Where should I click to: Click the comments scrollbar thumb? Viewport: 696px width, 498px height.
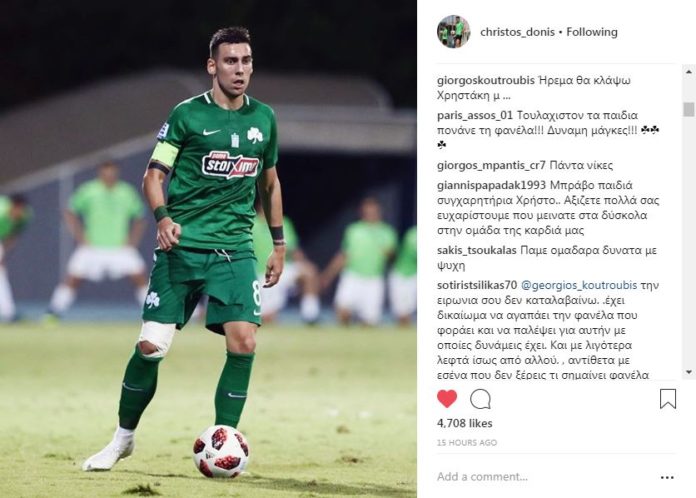pyautogui.click(x=688, y=109)
